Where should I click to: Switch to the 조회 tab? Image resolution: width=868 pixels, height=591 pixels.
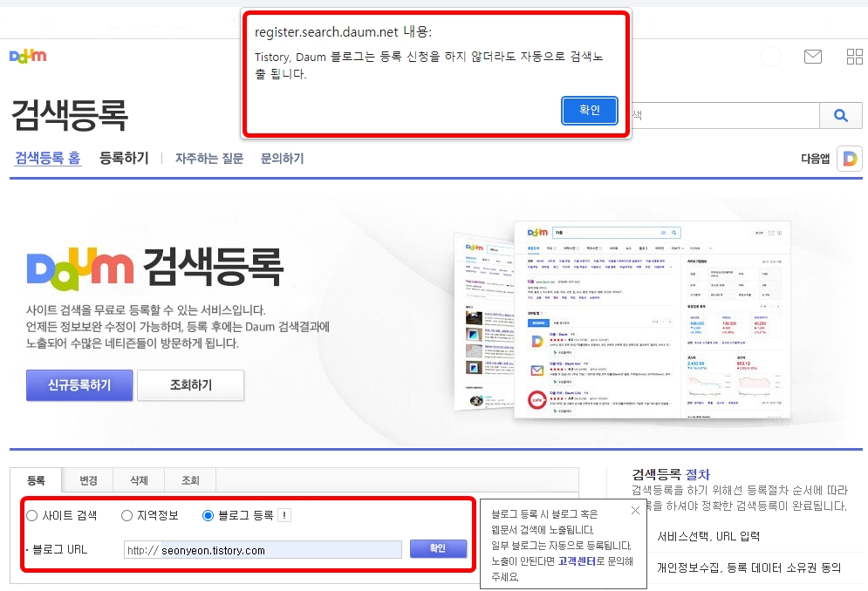[x=190, y=480]
